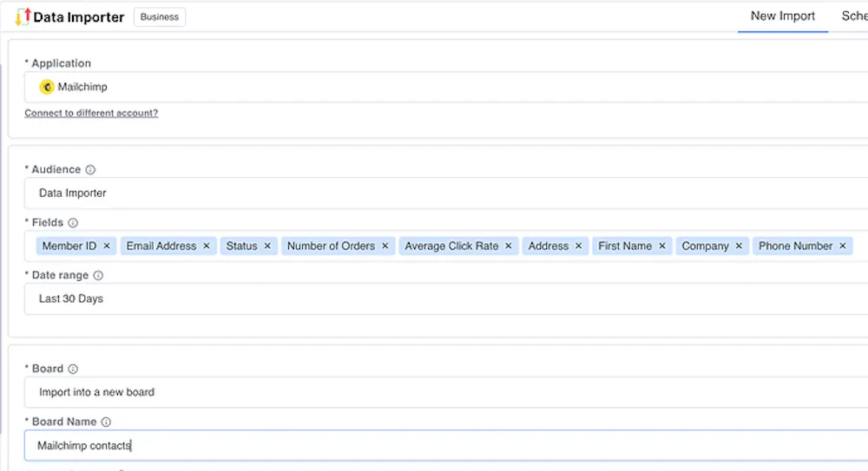This screenshot has width=868, height=471.
Task: Remove the Address field tag
Action: pyautogui.click(x=578, y=245)
